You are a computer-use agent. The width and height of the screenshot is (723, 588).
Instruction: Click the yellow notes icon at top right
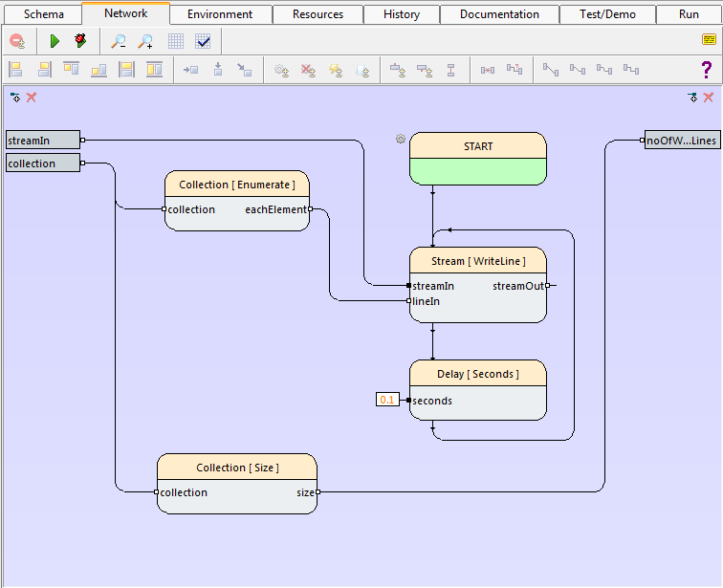coord(709,40)
